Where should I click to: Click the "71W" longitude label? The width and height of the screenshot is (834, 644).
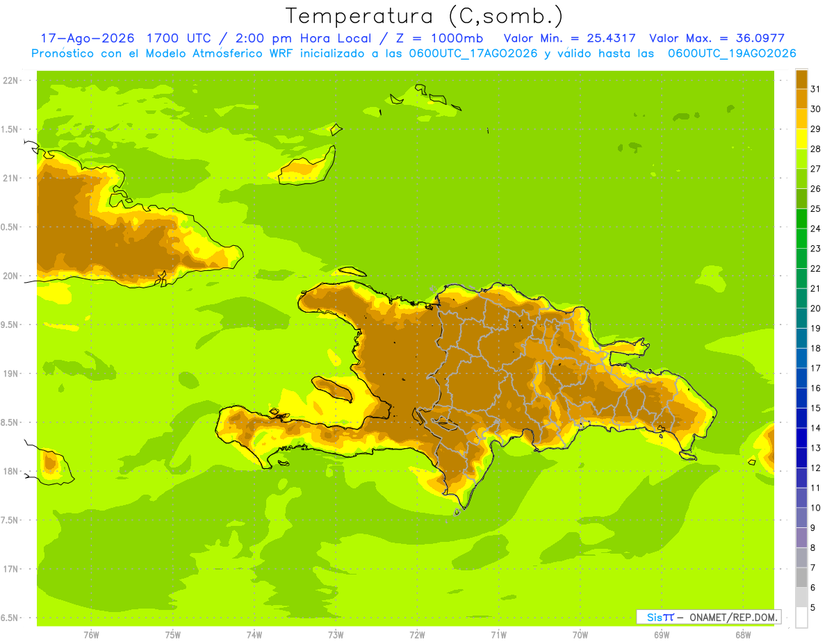(x=498, y=635)
